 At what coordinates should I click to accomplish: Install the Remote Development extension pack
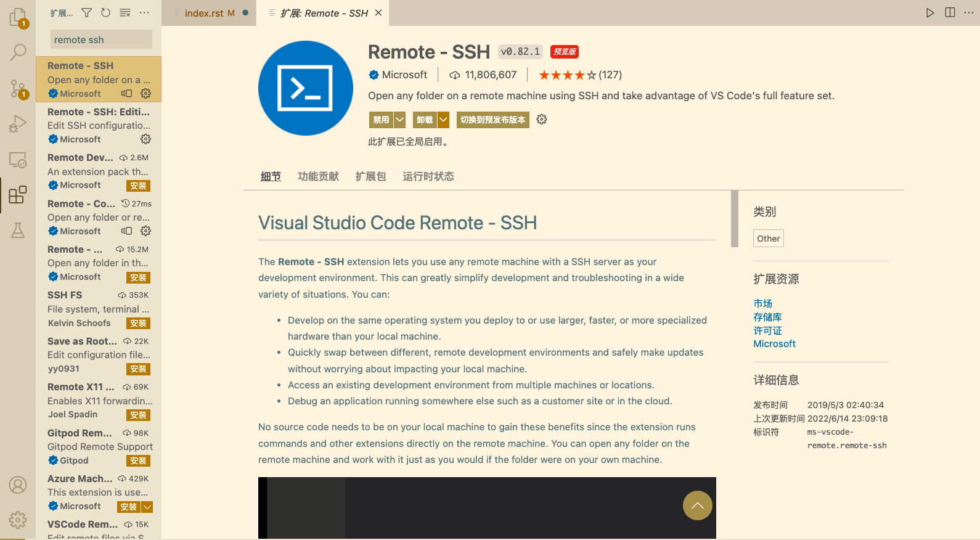click(x=139, y=186)
